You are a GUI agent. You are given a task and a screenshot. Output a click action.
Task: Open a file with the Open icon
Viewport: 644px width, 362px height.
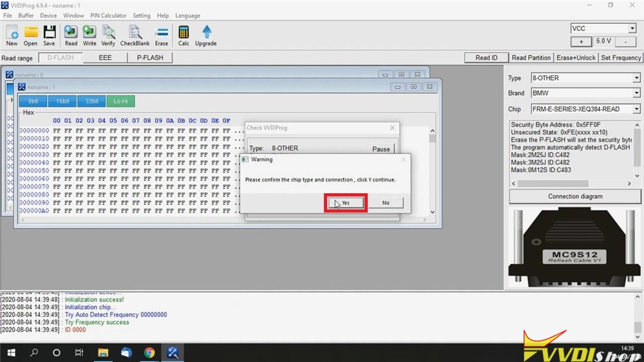30,35
